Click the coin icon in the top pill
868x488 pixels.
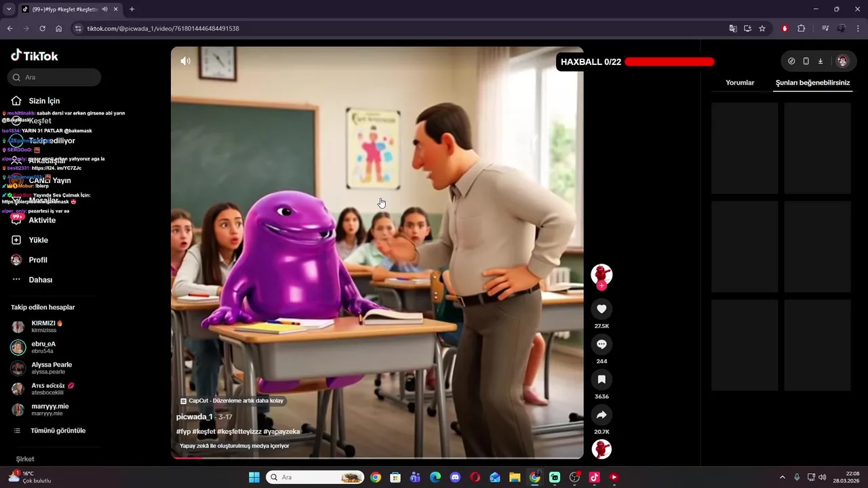coord(791,61)
